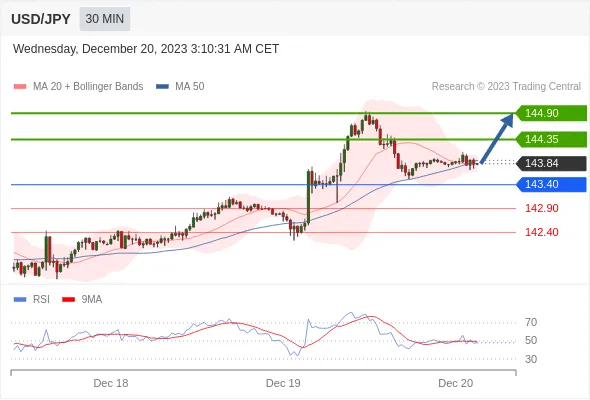Click the USD/JPY pair title
The width and height of the screenshot is (590, 400).
click(x=41, y=19)
